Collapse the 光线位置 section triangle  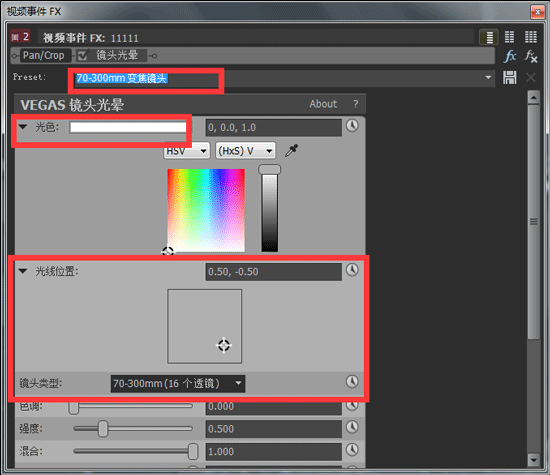pos(23,271)
